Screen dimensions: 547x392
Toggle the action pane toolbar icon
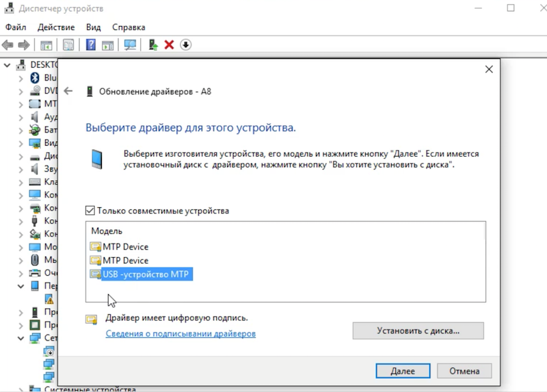coord(108,45)
